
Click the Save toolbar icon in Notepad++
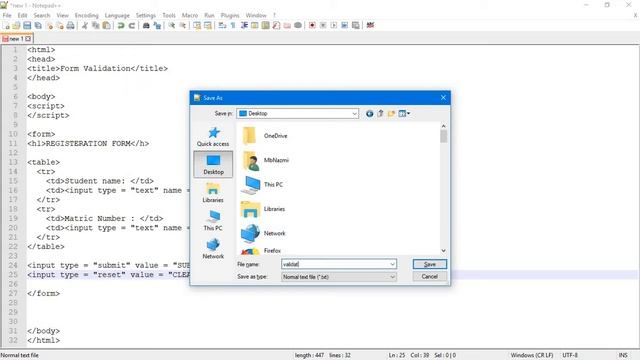click(x=27, y=25)
